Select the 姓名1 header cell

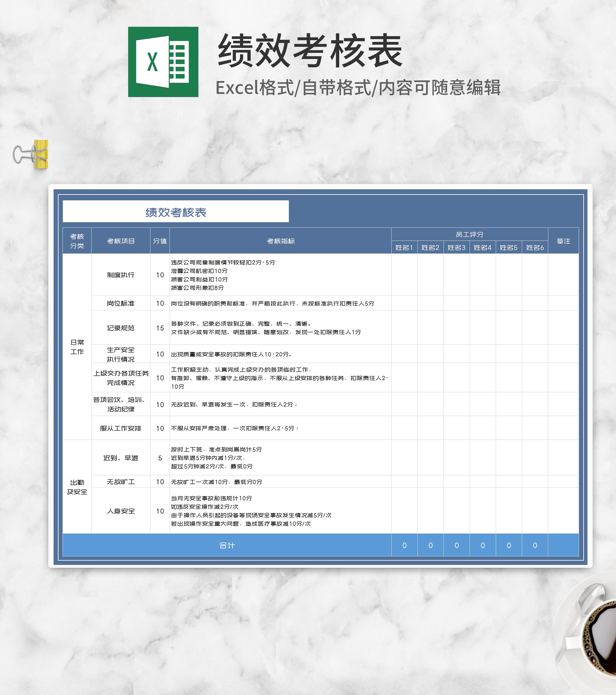pyautogui.click(x=404, y=247)
